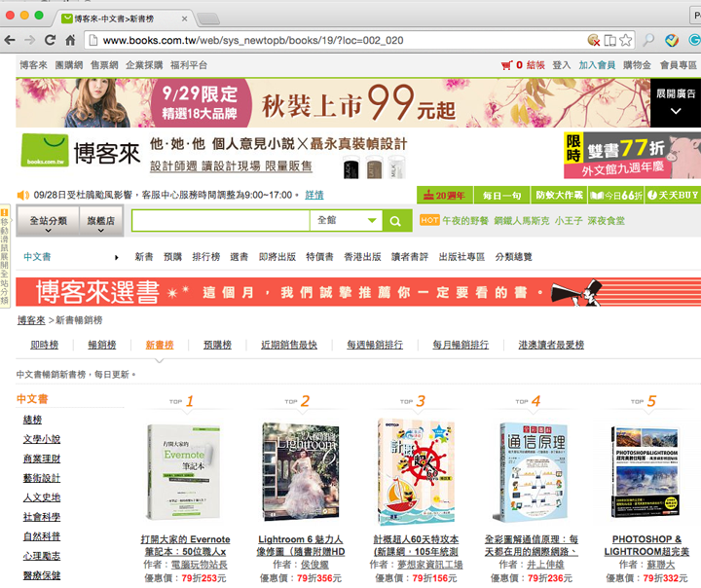The width and height of the screenshot is (701, 588).
Task: Open 企業採購 in top bar
Action: click(144, 65)
